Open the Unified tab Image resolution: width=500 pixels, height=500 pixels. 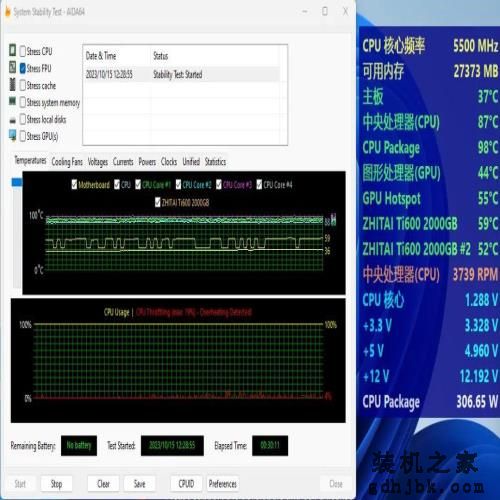coord(191,162)
